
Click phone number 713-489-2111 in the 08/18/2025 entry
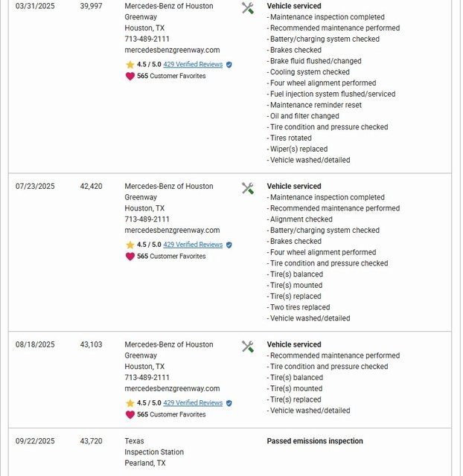147,378
